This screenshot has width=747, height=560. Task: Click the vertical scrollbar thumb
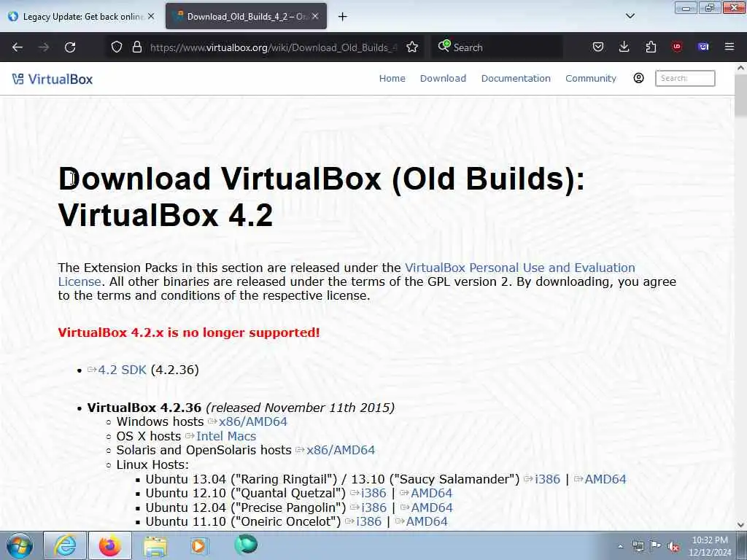(x=741, y=96)
